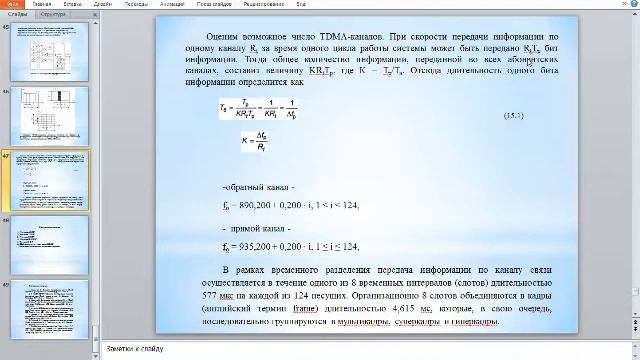640x360 pixels.
Task: Click the text '-обратный канал -'
Action: (x=259, y=187)
